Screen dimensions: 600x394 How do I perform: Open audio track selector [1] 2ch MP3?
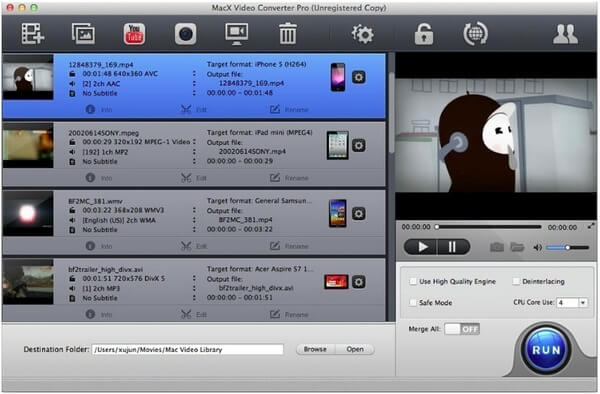(x=194, y=288)
